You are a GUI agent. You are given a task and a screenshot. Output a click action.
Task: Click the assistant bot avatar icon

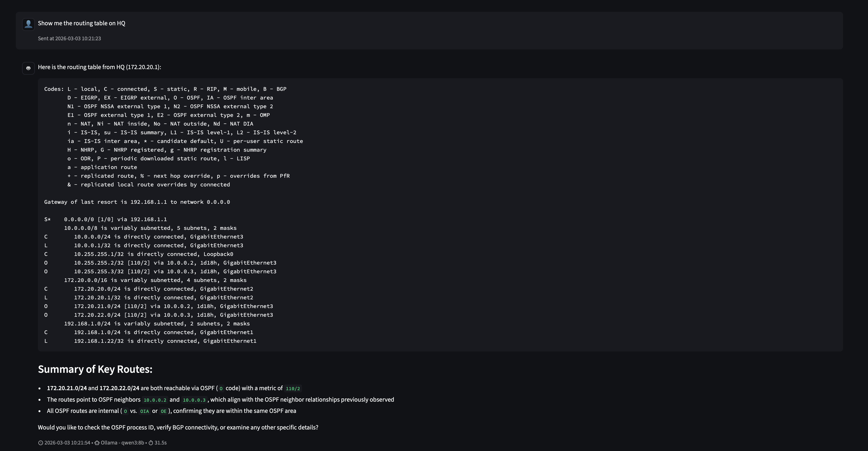tap(28, 68)
